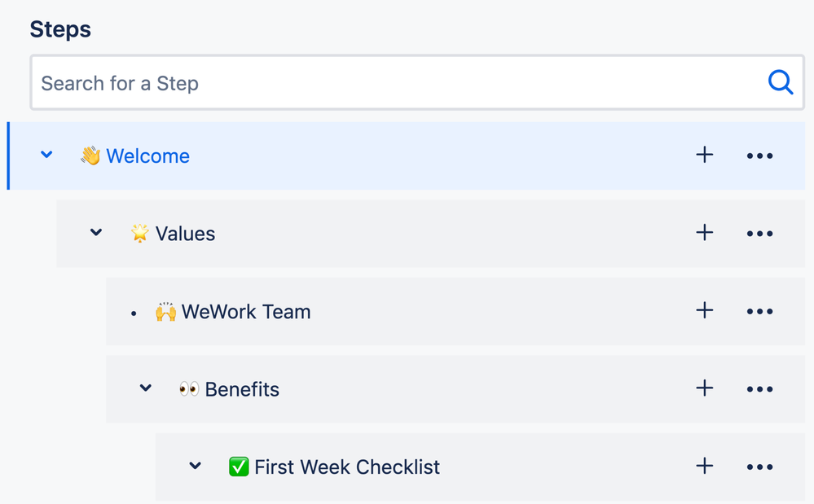The height and width of the screenshot is (504, 814).
Task: Open more options for Values
Action: [759, 234]
